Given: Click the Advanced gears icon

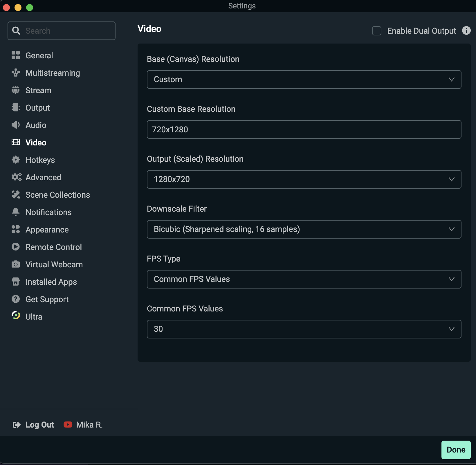Looking at the screenshot, I should point(17,177).
